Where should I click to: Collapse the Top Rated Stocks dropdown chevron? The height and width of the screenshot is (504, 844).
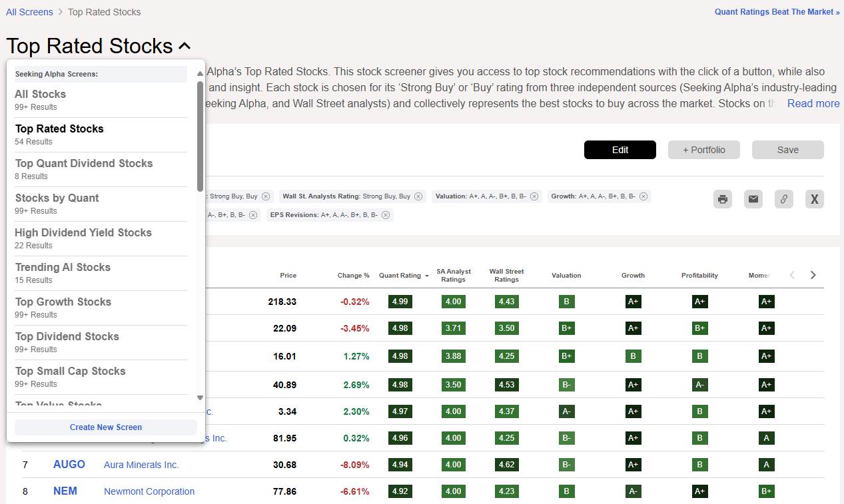pyautogui.click(x=185, y=46)
